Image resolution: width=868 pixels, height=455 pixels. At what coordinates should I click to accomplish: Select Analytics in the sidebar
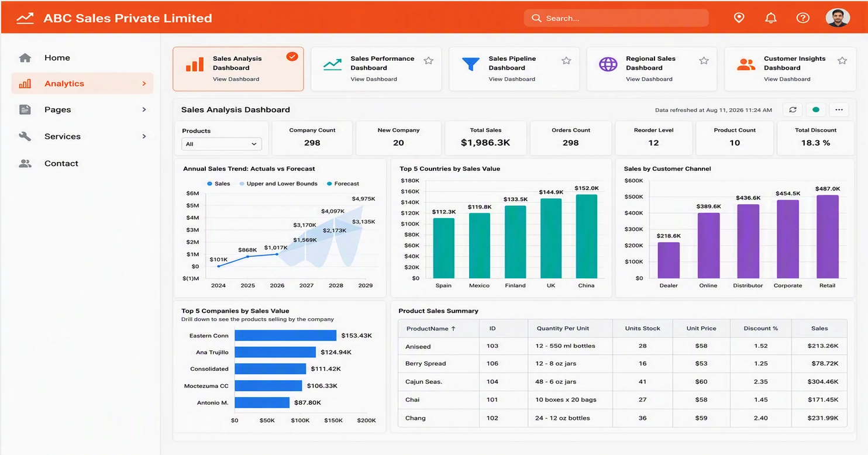point(82,84)
